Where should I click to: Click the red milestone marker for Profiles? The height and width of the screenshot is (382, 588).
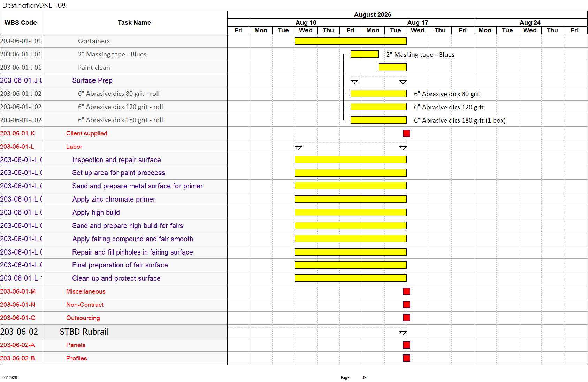(x=406, y=358)
